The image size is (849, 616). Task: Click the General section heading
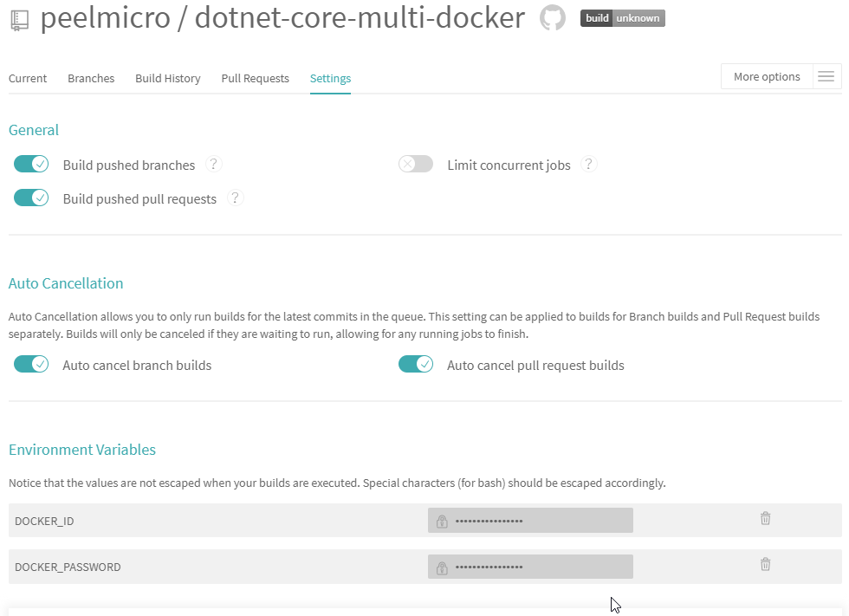[x=34, y=130]
